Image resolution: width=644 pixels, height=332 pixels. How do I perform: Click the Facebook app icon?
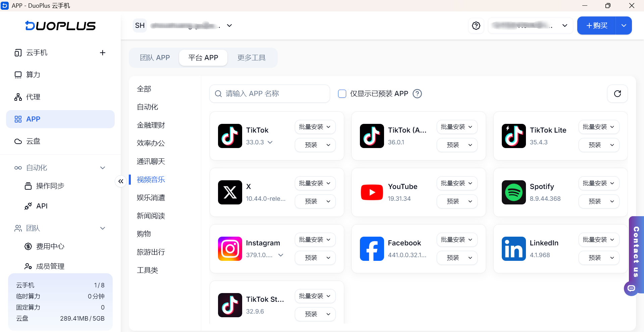(x=372, y=249)
